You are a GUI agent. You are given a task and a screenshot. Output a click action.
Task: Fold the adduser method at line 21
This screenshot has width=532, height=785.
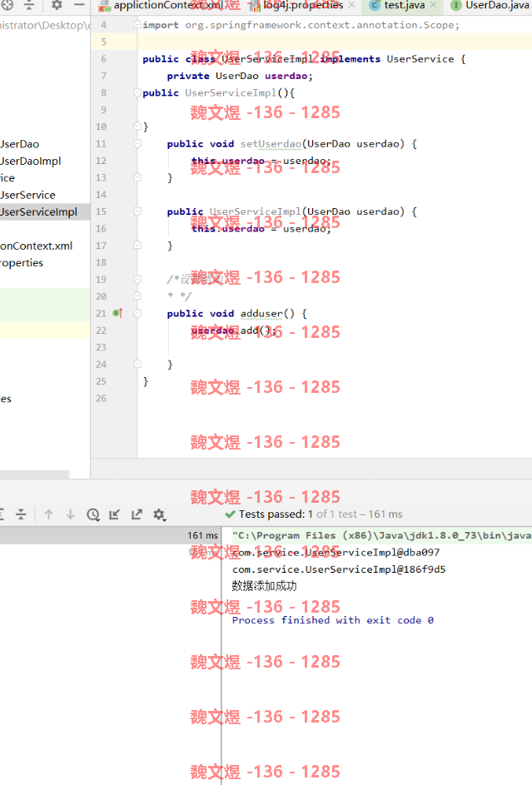(x=137, y=313)
